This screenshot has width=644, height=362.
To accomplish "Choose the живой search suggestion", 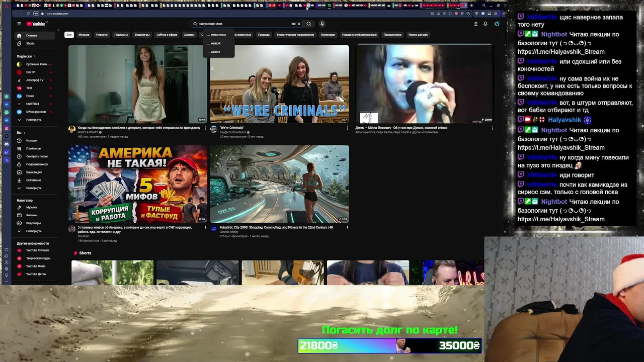I will (219, 43).
